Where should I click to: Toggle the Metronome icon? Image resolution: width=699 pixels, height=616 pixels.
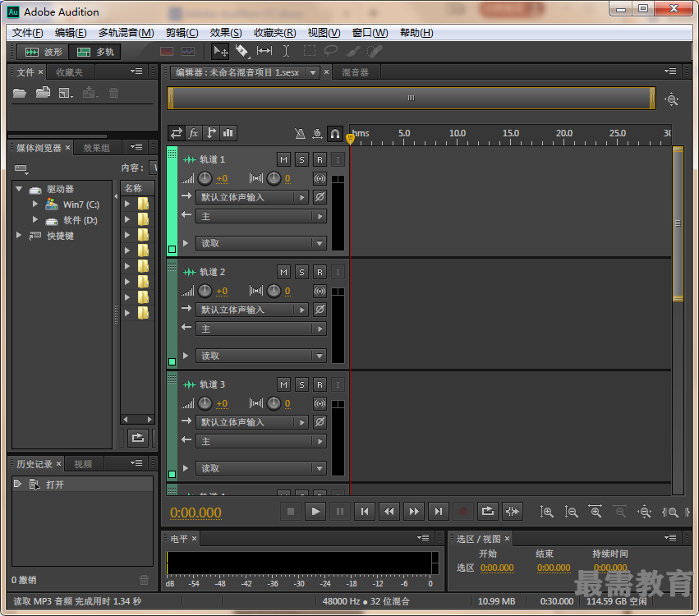click(300, 133)
